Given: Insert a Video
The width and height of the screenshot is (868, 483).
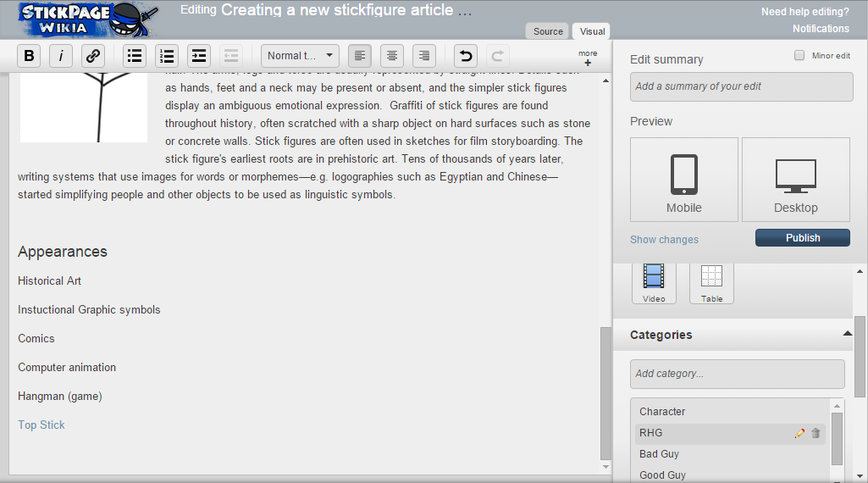Looking at the screenshot, I should tap(654, 283).
